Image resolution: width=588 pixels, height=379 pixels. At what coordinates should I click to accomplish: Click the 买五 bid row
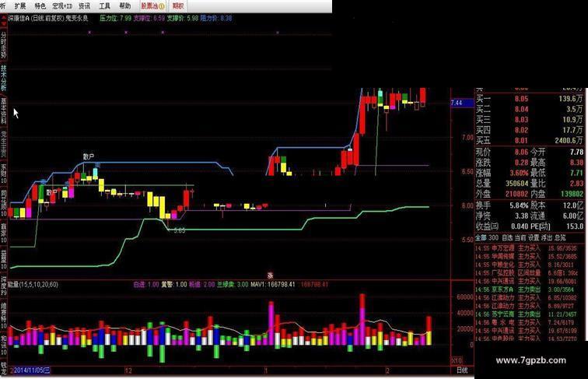(x=529, y=141)
